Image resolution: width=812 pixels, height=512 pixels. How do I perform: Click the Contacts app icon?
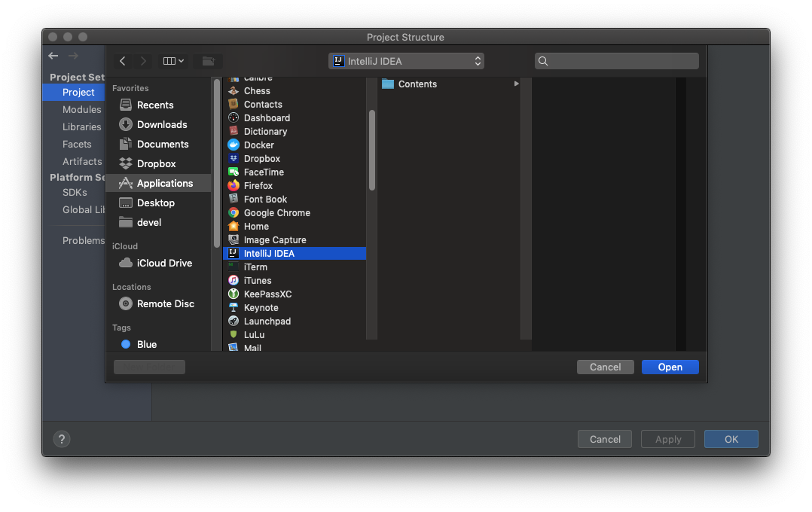click(234, 104)
